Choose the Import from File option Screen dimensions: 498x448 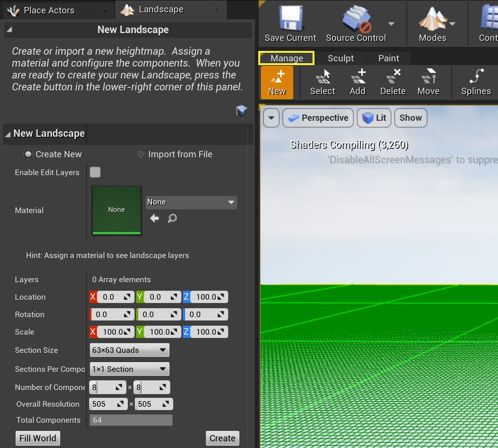pos(141,154)
